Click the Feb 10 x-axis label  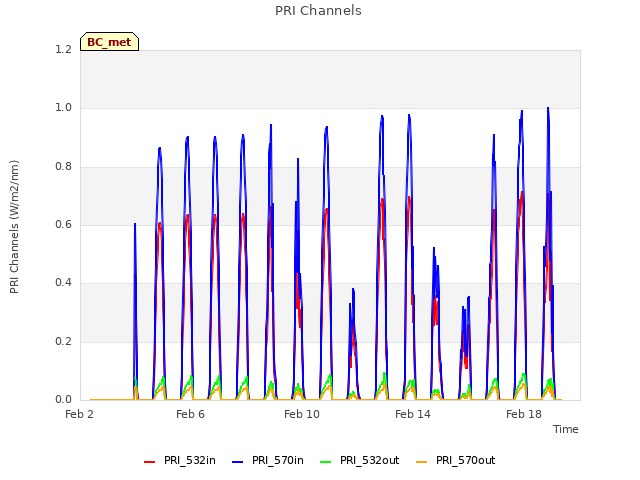coord(302,414)
